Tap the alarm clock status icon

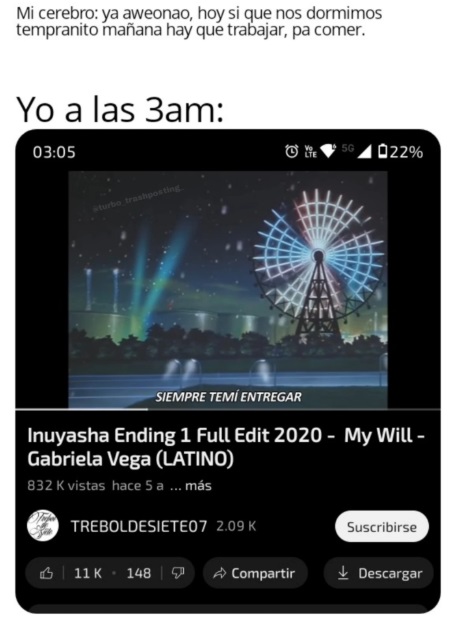tap(291, 151)
